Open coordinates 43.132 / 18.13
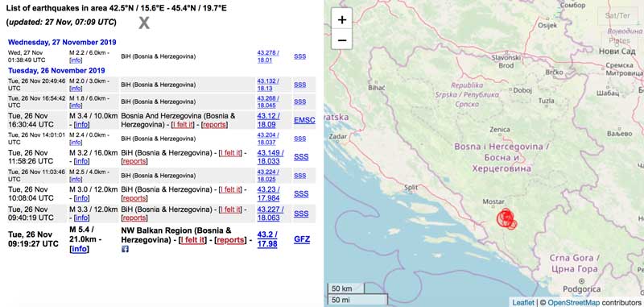This screenshot has width=644, height=307. pos(268,85)
